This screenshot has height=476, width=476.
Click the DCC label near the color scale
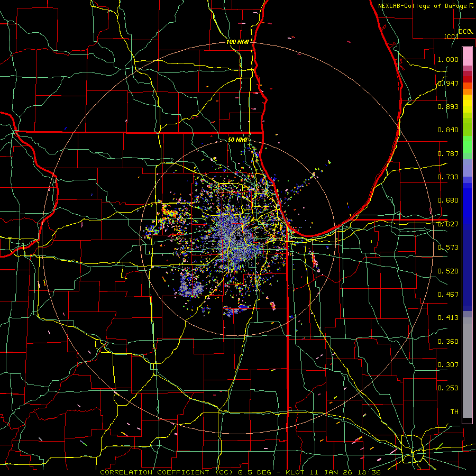(x=465, y=32)
